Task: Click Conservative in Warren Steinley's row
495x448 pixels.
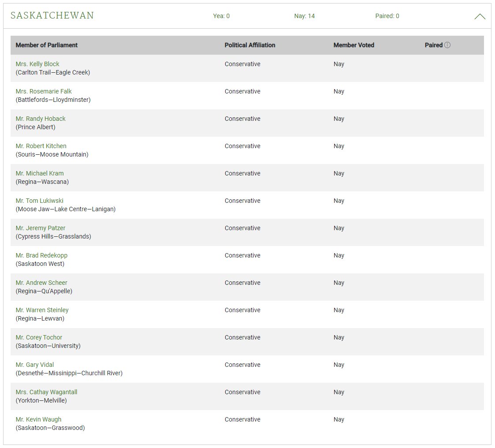Action: 242,310
